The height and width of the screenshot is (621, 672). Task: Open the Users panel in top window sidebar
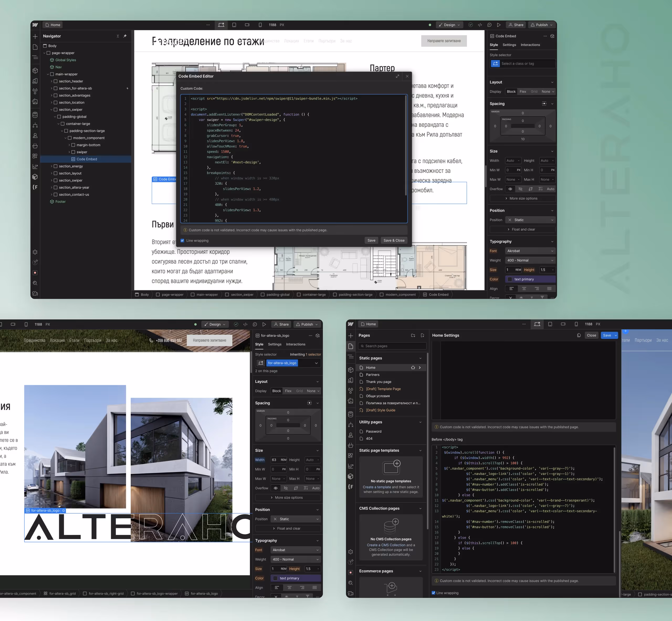pos(35,136)
